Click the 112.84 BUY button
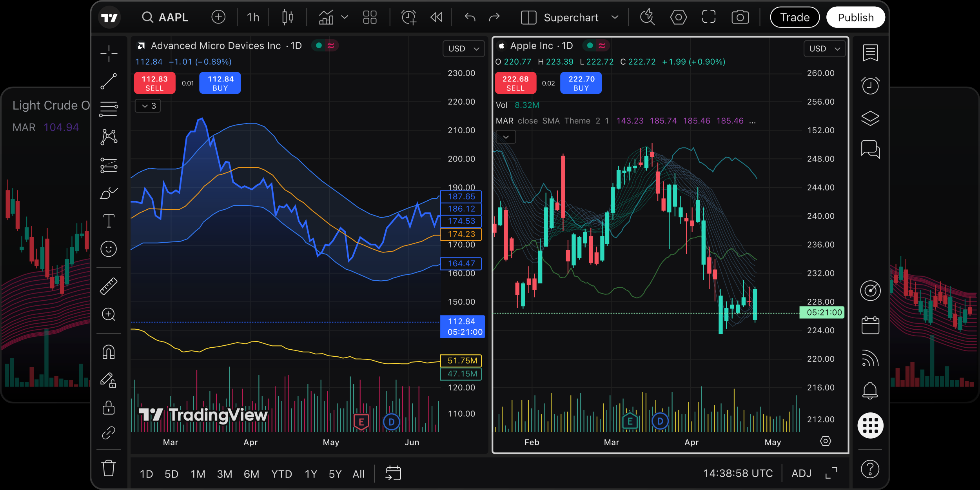The height and width of the screenshot is (490, 980). tap(220, 83)
